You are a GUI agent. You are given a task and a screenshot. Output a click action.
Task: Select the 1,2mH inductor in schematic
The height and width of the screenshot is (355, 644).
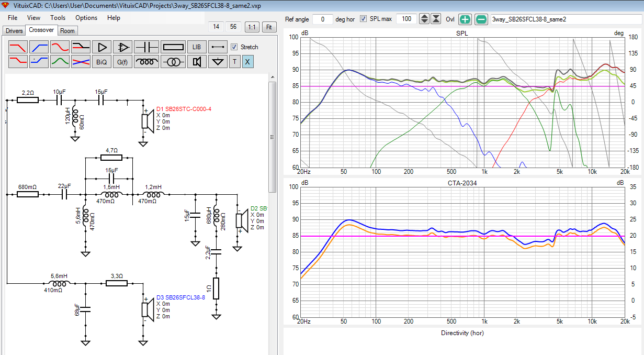point(153,194)
